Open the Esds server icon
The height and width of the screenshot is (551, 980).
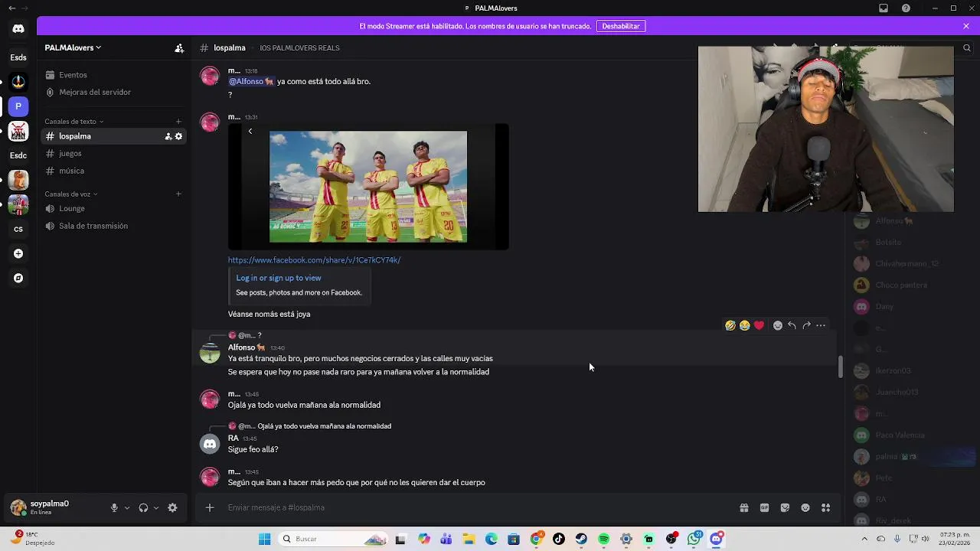pos(18,57)
